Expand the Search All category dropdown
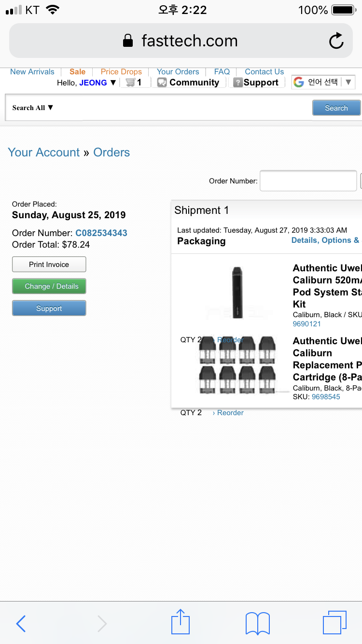362x644 pixels. tap(32, 108)
